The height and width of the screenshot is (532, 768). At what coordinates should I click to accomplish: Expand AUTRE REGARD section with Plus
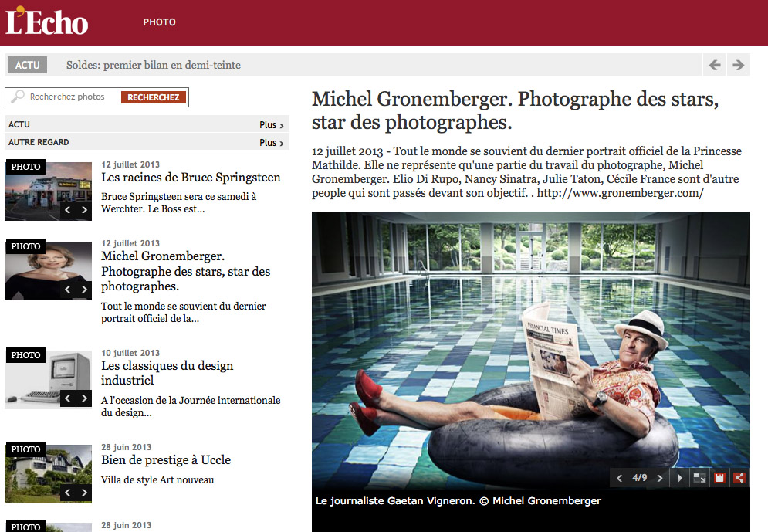272,143
